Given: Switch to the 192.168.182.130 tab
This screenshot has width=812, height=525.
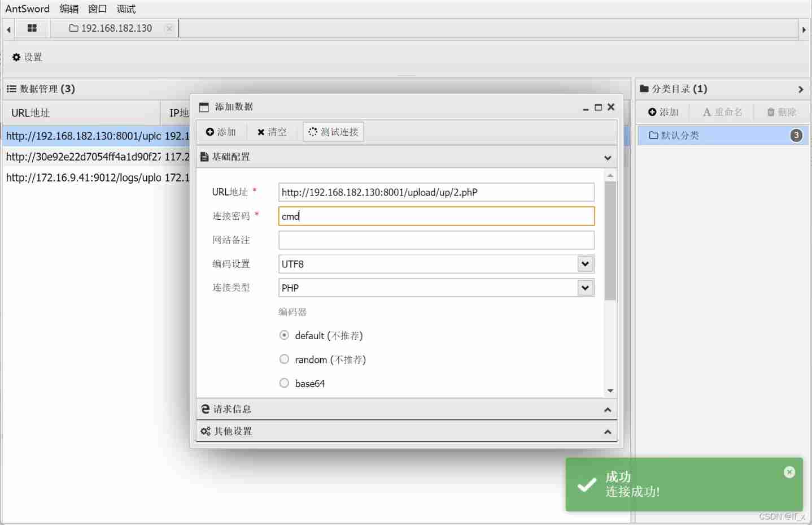Looking at the screenshot, I should 114,28.
